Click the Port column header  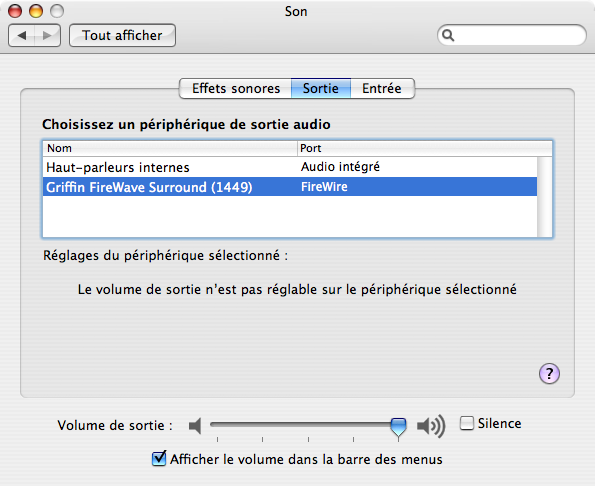click(x=425, y=148)
